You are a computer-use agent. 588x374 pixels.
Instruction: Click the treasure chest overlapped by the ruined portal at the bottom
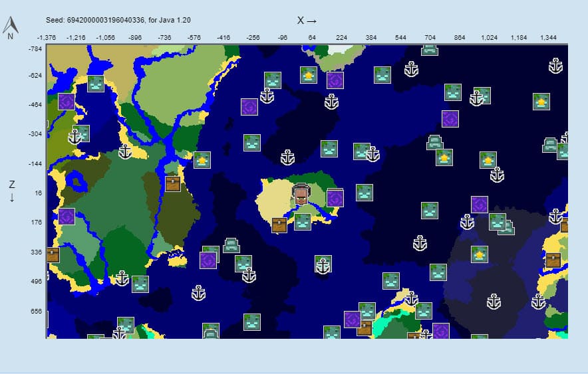[x=365, y=328]
